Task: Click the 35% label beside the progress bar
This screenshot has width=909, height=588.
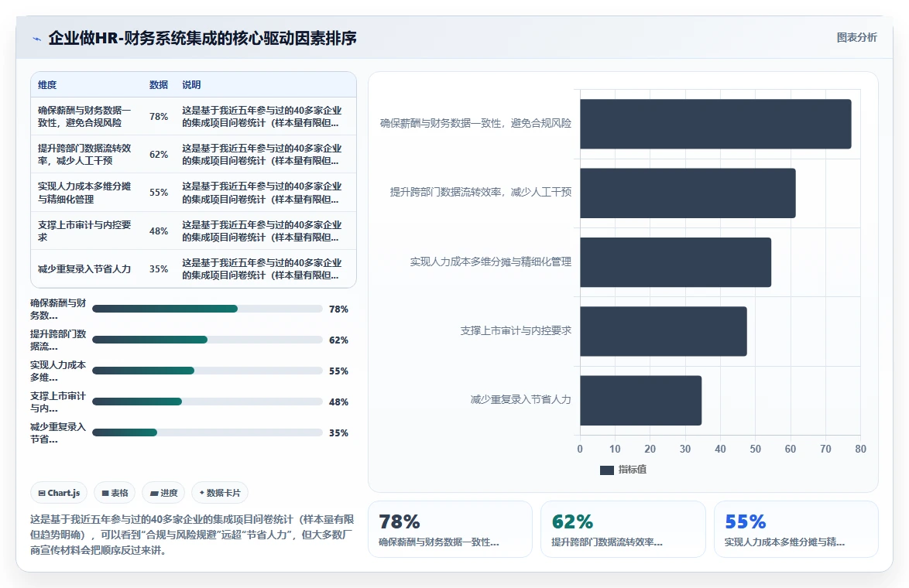Action: tap(338, 432)
